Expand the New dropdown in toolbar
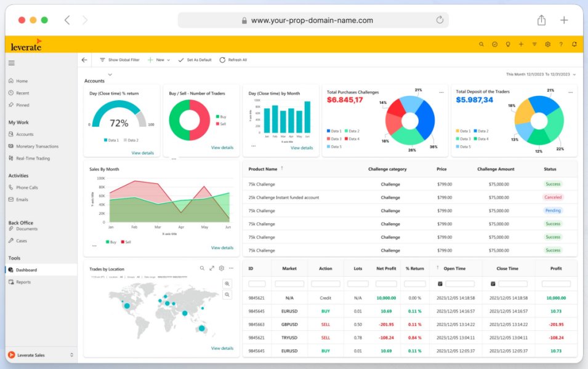 (168, 60)
